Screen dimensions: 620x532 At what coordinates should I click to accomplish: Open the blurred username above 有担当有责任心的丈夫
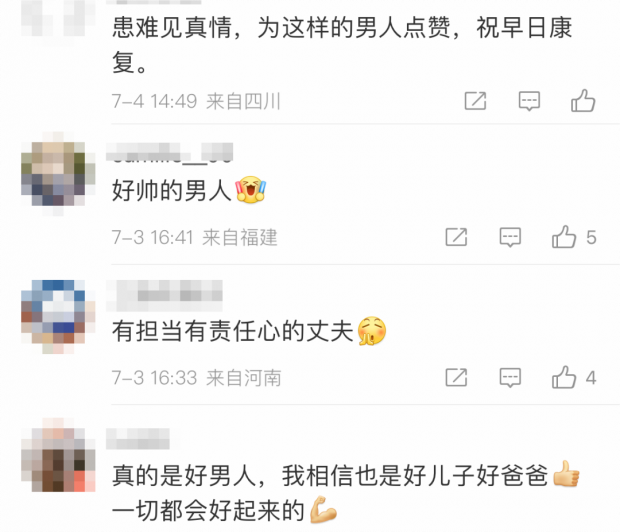point(164,295)
